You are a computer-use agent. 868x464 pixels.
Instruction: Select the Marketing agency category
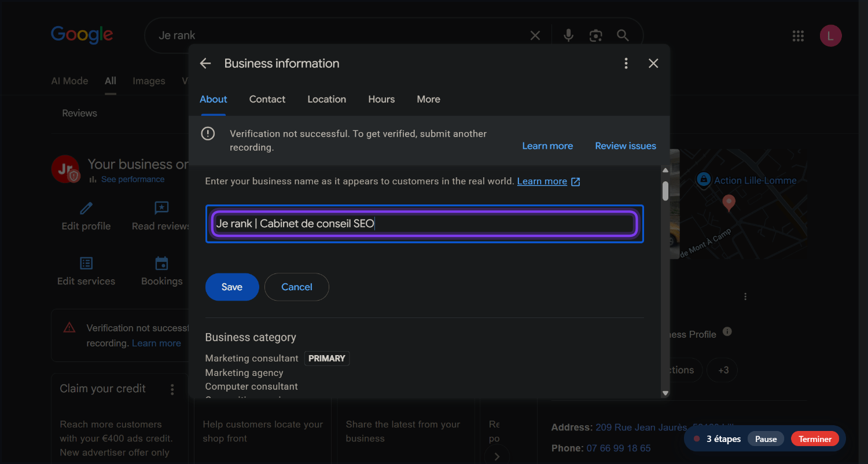(244, 373)
